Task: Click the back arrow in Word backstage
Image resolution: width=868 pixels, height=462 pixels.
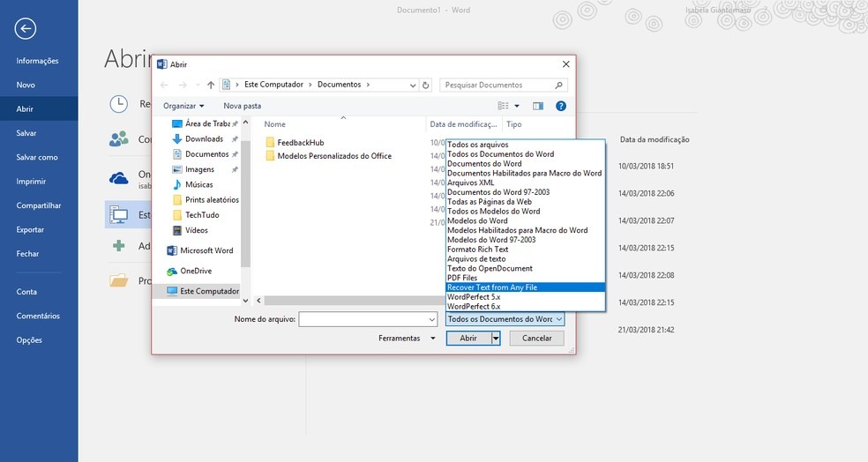Action: click(x=26, y=29)
